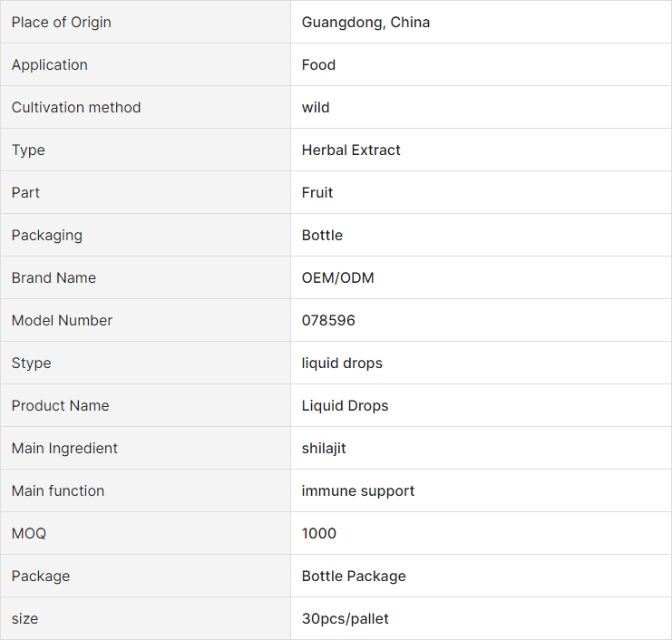This screenshot has height=640, width=672.
Task: Click the Place of Origin label
Action: point(62,22)
